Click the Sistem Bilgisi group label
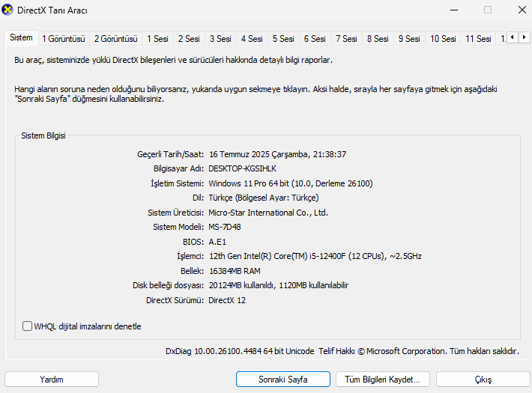The image size is (532, 393). pos(43,135)
